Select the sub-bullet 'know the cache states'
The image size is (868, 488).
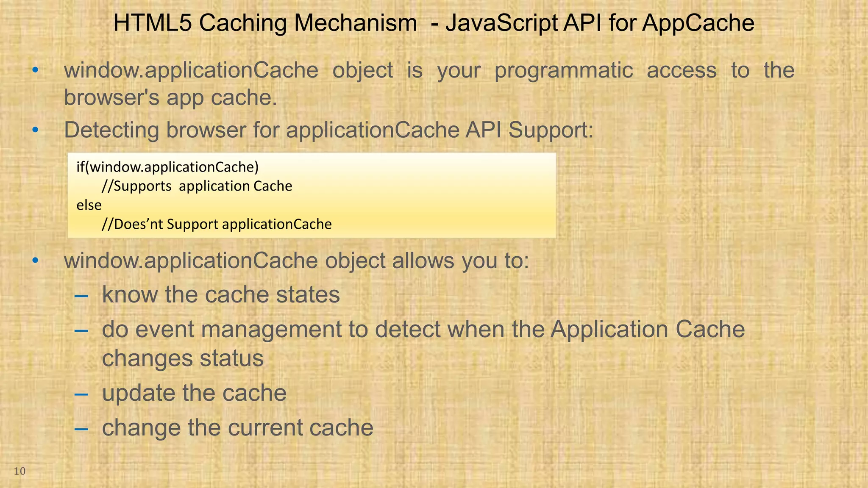point(221,294)
